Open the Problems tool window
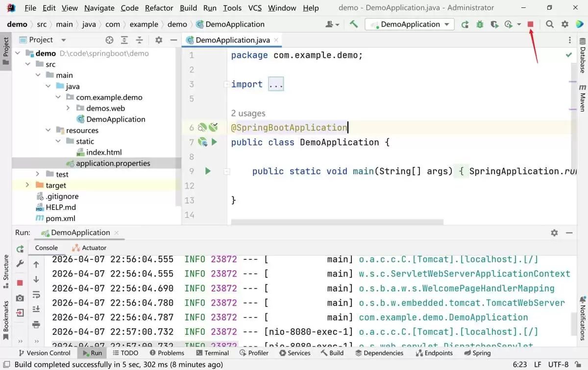The height and width of the screenshot is (370, 588). tap(167, 352)
